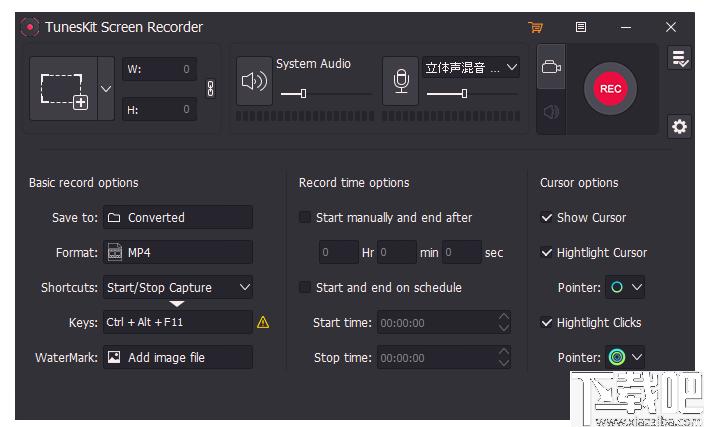Image resolution: width=706 pixels, height=427 pixels.
Task: Click the H height input field
Action: [x=159, y=109]
